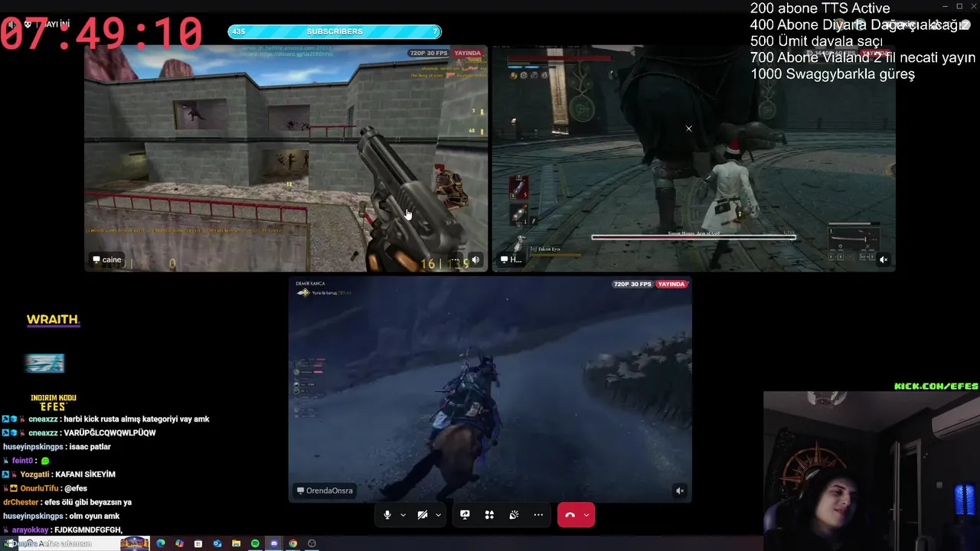
Task: Click the 720P 30 FPS badge on caine's stream
Action: (429, 54)
